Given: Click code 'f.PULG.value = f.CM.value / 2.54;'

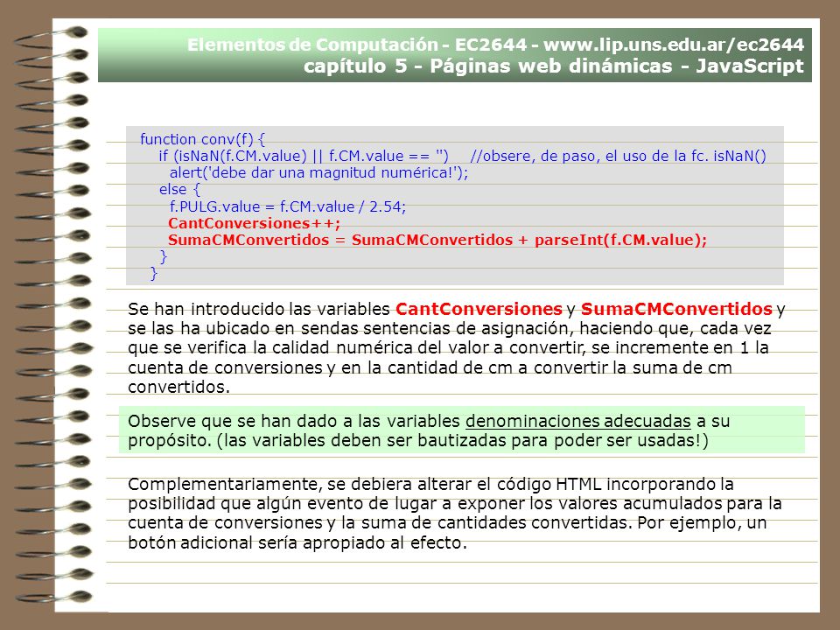Looking at the screenshot, I should [288, 206].
